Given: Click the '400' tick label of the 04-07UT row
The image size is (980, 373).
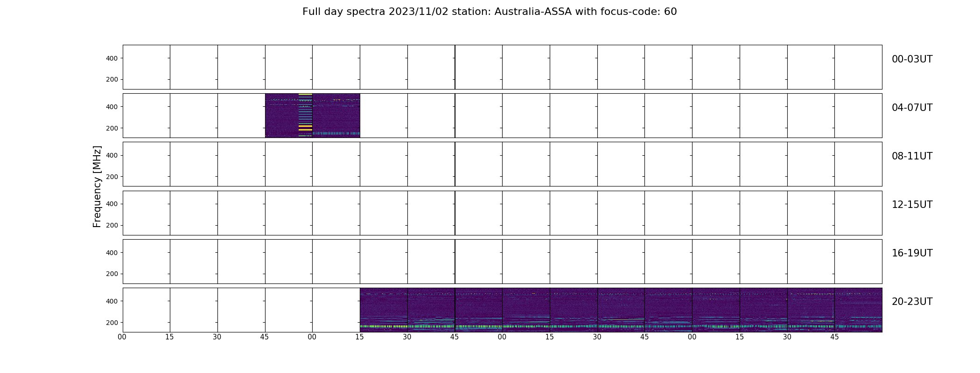Looking at the screenshot, I should (112, 107).
